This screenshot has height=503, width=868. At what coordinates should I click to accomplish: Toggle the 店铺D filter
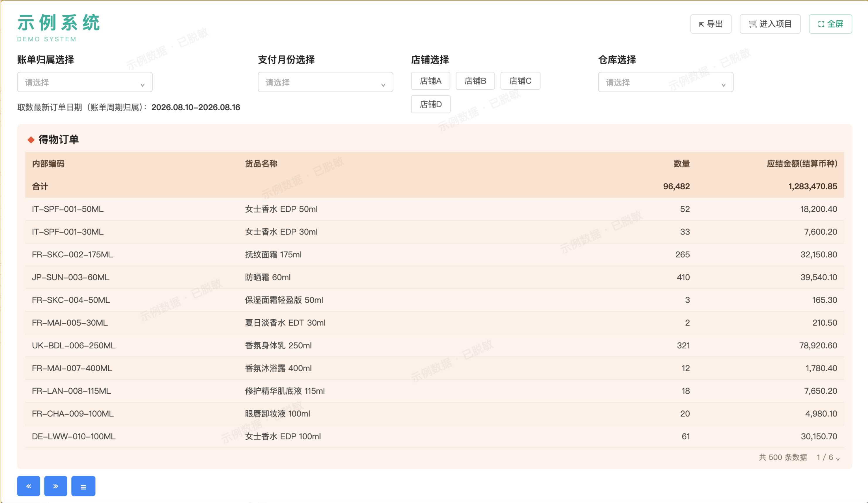tap(430, 104)
